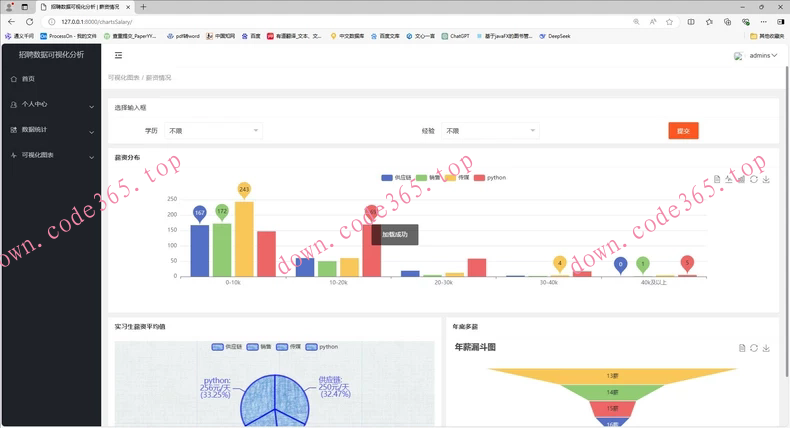Toggle python series in salary chart legend
Image resolution: width=790 pixels, height=428 pixels.
(489, 178)
